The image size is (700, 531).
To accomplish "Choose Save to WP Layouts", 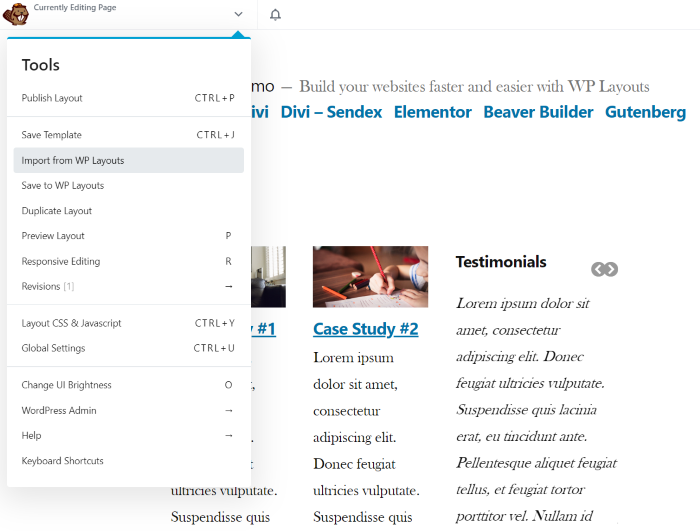I will coord(129,185).
